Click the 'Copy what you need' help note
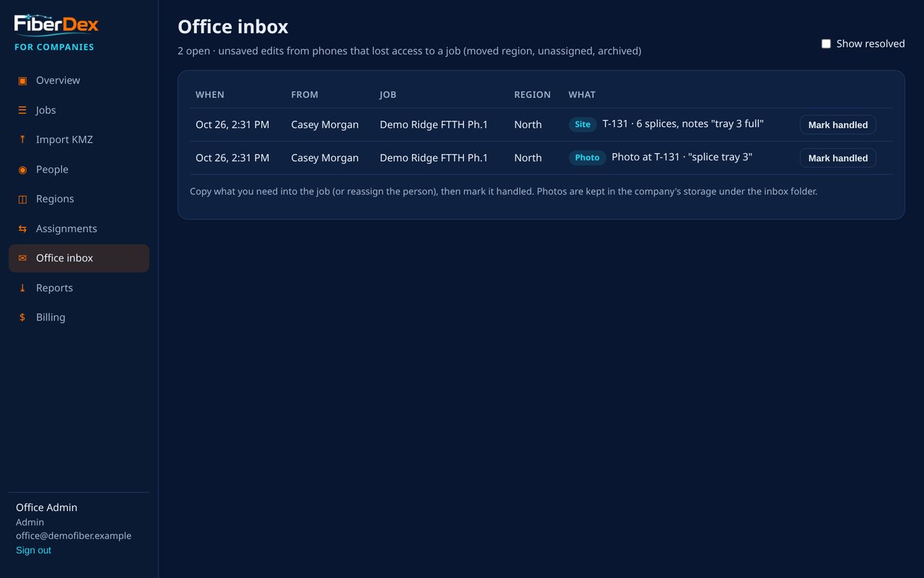The height and width of the screenshot is (578, 924). pyautogui.click(x=503, y=192)
